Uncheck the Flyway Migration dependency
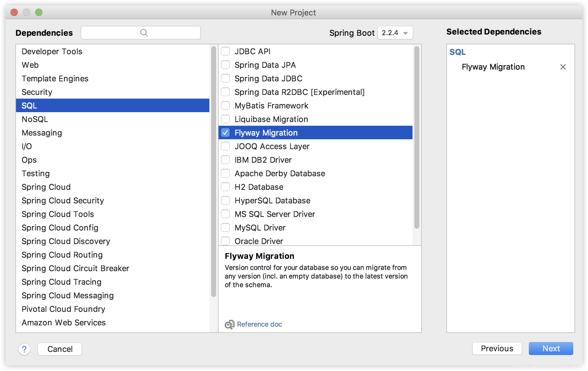 point(225,132)
